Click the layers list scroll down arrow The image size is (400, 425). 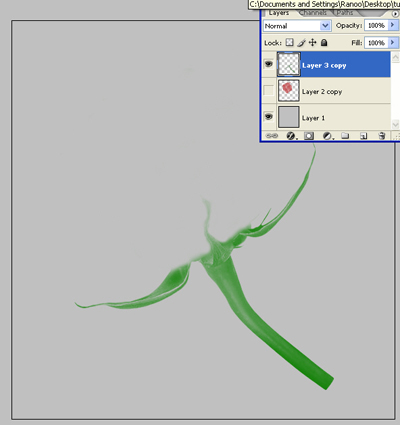(395, 124)
